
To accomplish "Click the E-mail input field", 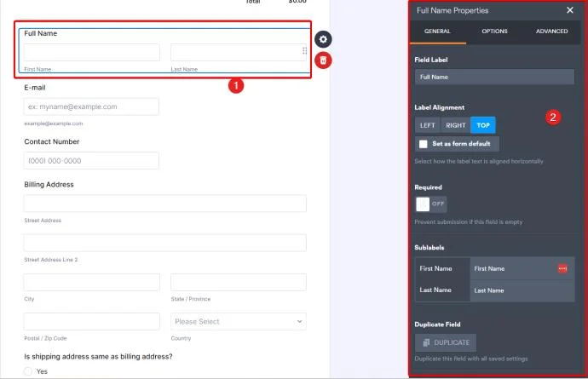I will pyautogui.click(x=91, y=106).
